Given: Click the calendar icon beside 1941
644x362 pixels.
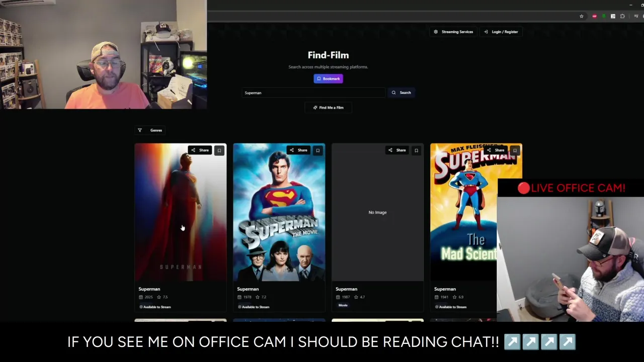Looking at the screenshot, I should (x=437, y=297).
